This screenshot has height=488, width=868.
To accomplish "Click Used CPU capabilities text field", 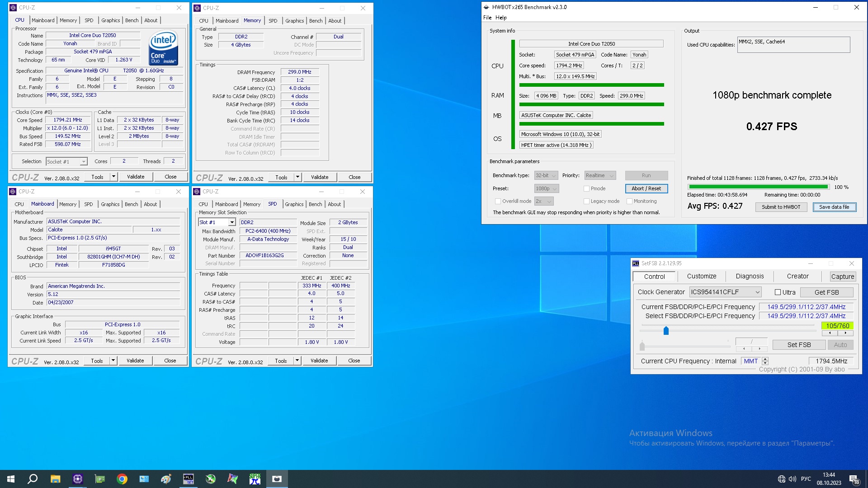I will click(x=793, y=45).
